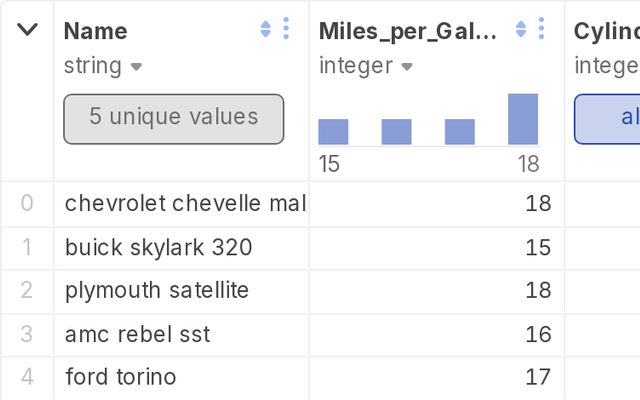Select the second histogram bar
The image size is (640, 400).
397,132
